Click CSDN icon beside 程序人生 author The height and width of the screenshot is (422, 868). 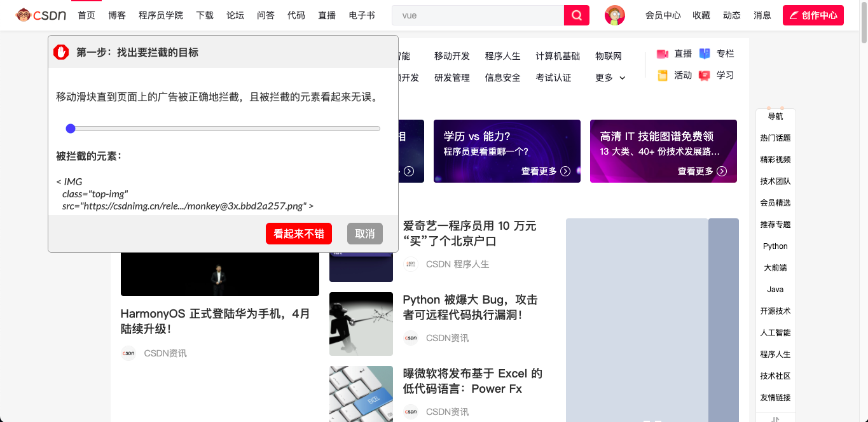(x=411, y=264)
